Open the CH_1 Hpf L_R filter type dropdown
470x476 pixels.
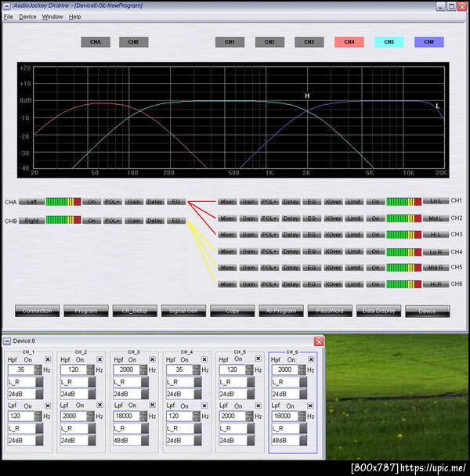coord(40,381)
